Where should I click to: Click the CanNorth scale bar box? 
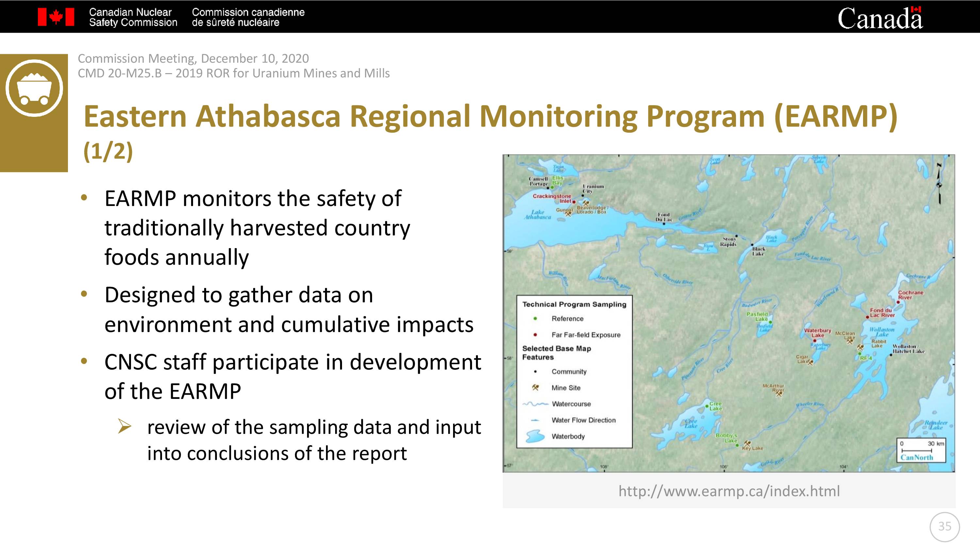coord(922,450)
